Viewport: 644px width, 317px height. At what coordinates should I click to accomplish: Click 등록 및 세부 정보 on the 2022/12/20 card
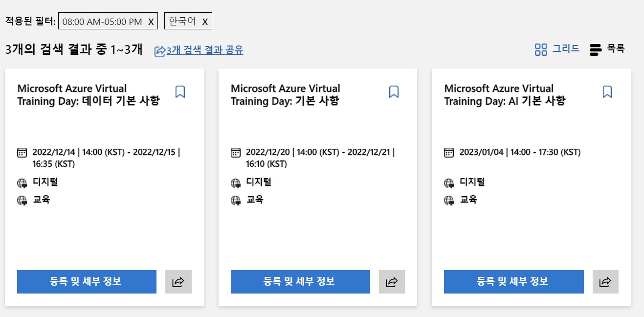coord(300,282)
